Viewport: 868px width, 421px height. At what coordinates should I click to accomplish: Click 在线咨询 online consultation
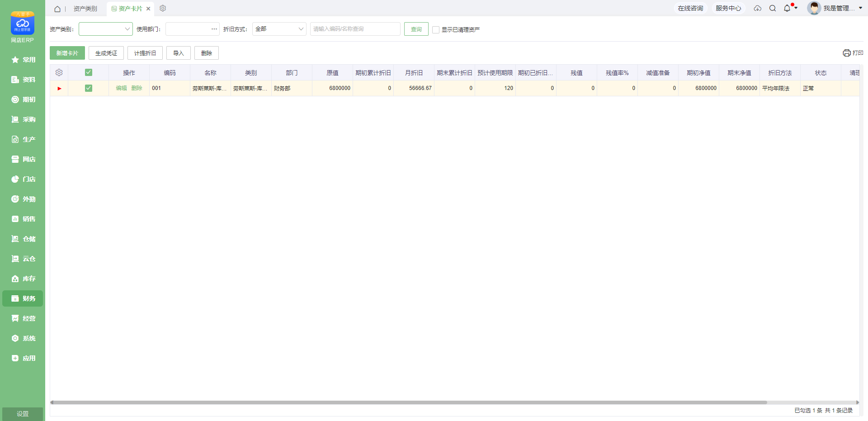(x=690, y=8)
